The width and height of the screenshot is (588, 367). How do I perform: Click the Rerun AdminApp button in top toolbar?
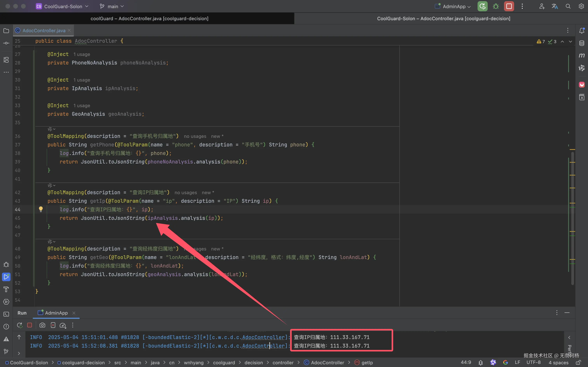482,6
